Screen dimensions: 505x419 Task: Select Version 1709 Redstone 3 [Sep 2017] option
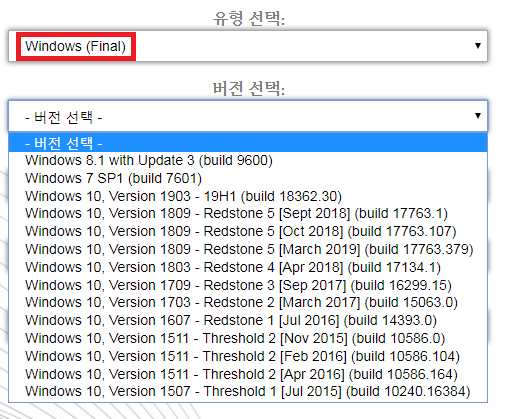coord(248,285)
